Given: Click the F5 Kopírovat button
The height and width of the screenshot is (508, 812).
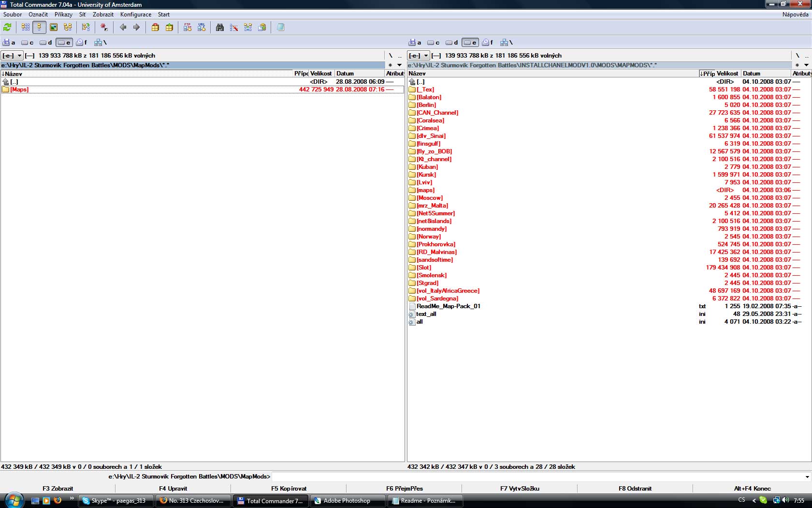Looking at the screenshot, I should (289, 489).
